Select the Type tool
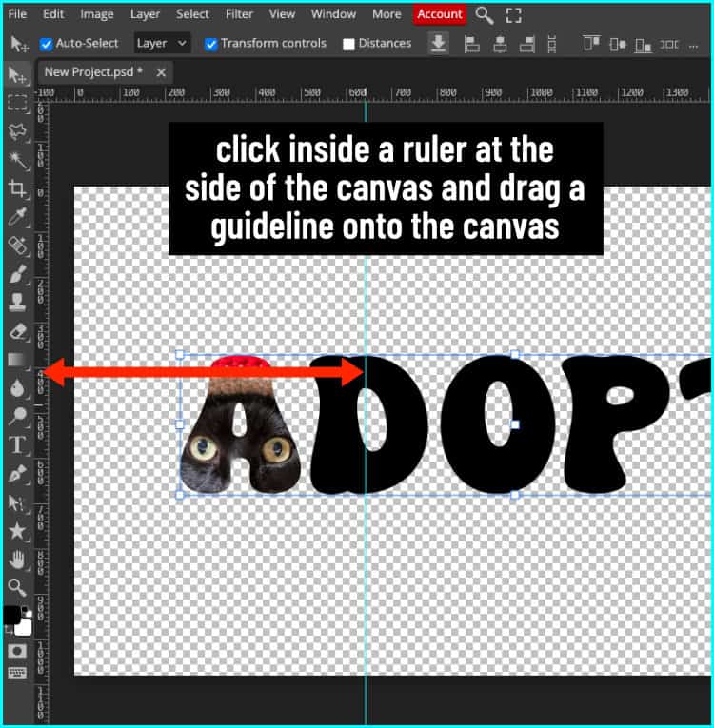Screen dimensions: 714x728 pos(17,444)
